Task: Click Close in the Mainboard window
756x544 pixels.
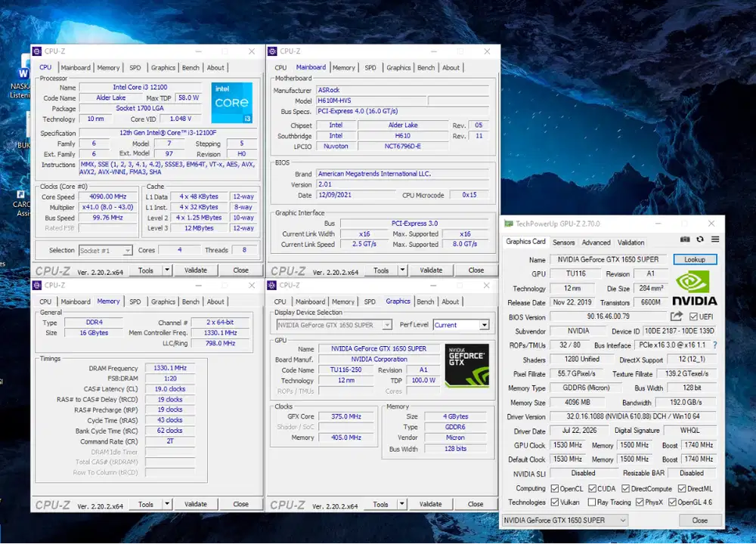Action: click(476, 270)
